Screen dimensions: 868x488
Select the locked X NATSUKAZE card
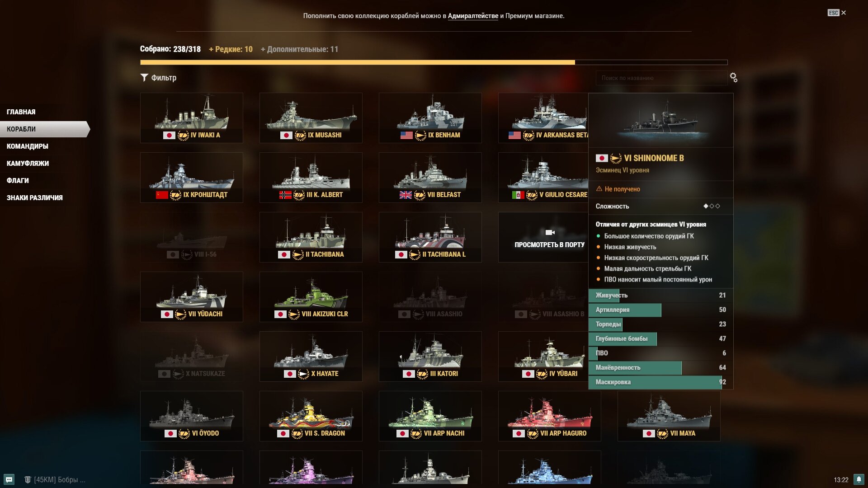tap(192, 357)
